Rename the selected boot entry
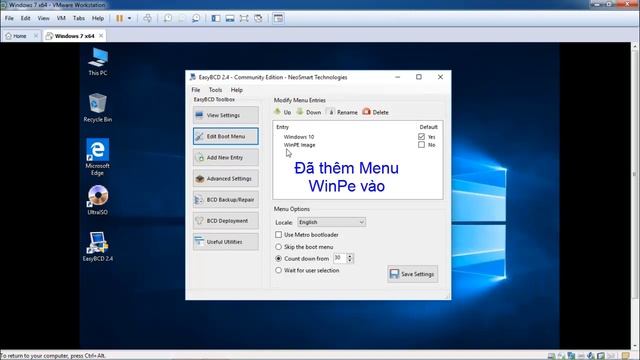The width and height of the screenshot is (640, 360). [x=343, y=112]
